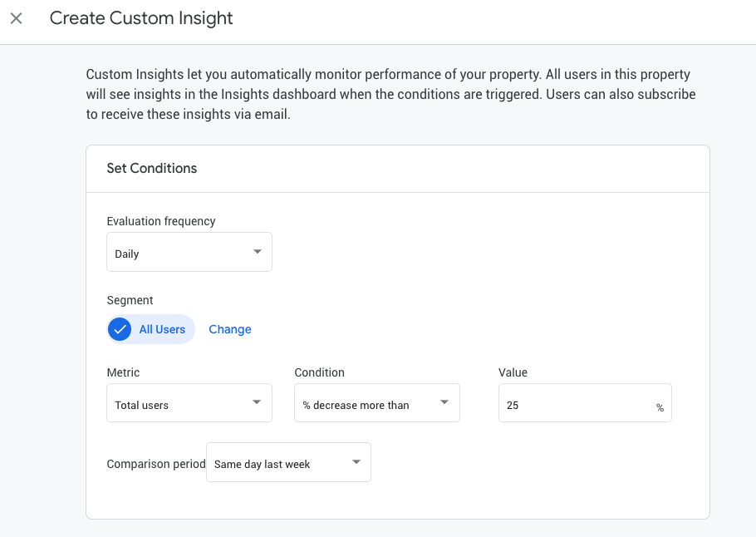Viewport: 756px width, 537px height.
Task: Click the arrow on the Daily dropdown
Action: [x=257, y=252]
